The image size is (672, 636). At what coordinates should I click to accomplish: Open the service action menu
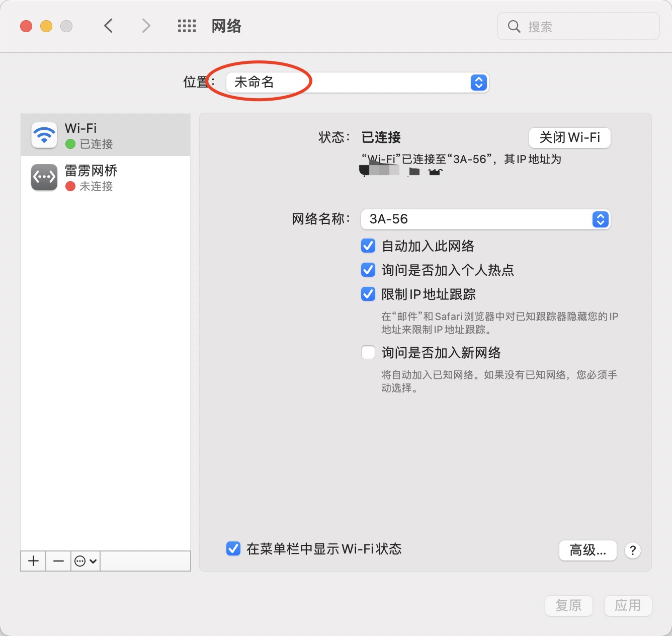(86, 561)
